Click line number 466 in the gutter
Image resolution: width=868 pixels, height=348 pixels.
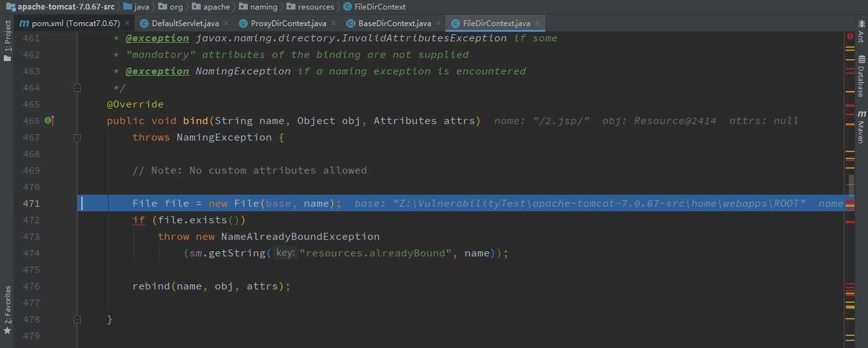tap(31, 121)
